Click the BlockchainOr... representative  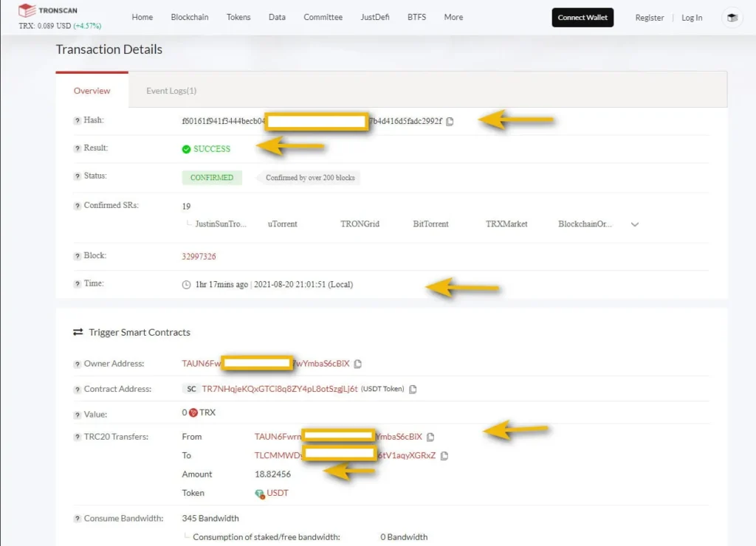tap(585, 224)
